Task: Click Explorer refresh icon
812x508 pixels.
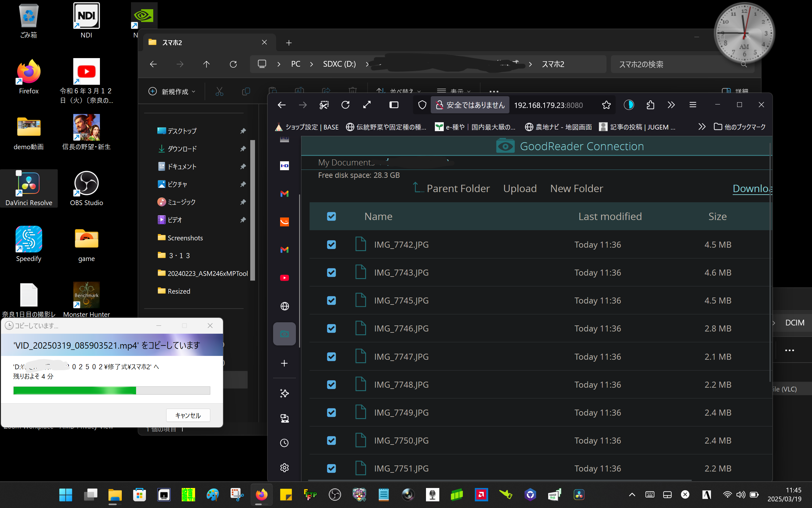Action: click(x=233, y=64)
